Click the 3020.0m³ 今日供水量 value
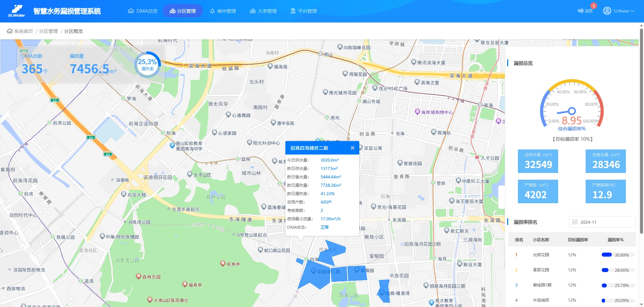The width and height of the screenshot is (644, 307). (330, 160)
